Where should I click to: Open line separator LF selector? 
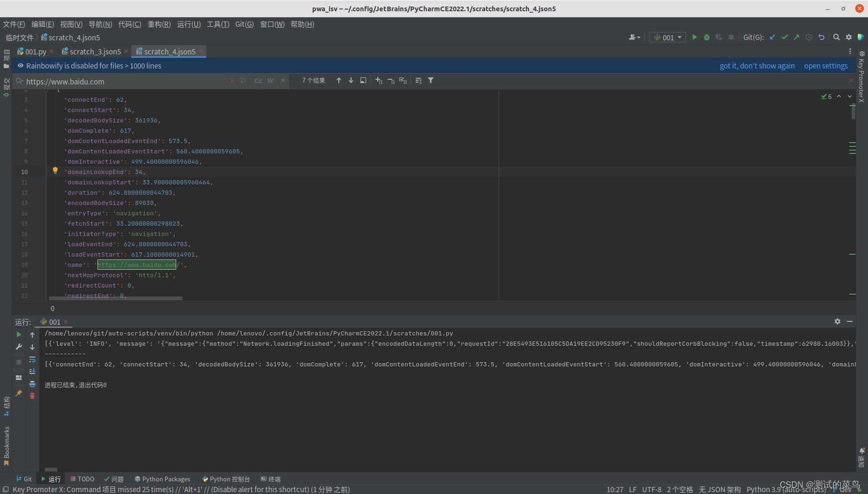point(633,490)
